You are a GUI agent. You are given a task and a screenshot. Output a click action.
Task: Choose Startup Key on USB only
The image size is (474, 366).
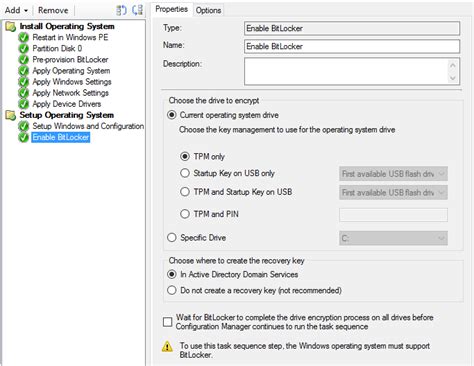tap(185, 173)
